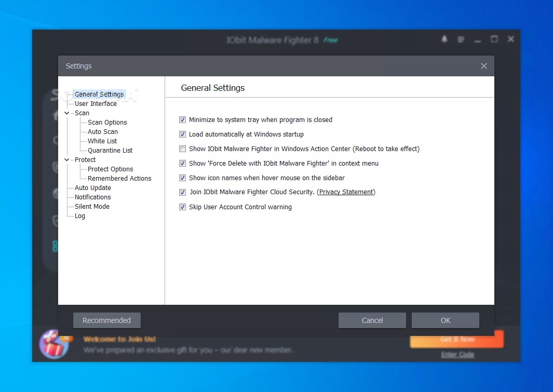Uncheck Load automatically at Windows startup

tap(182, 134)
